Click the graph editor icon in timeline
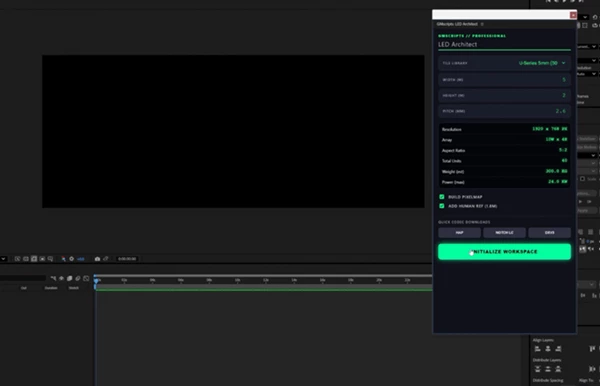The width and height of the screenshot is (600, 386). (86, 278)
